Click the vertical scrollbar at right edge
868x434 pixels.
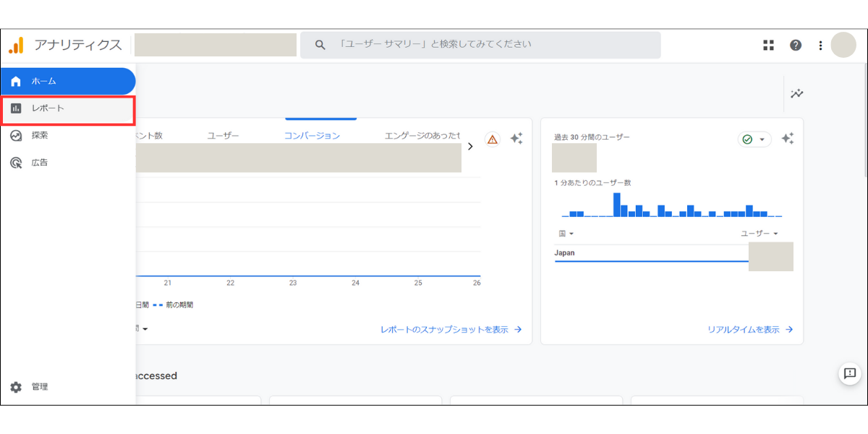point(864,119)
